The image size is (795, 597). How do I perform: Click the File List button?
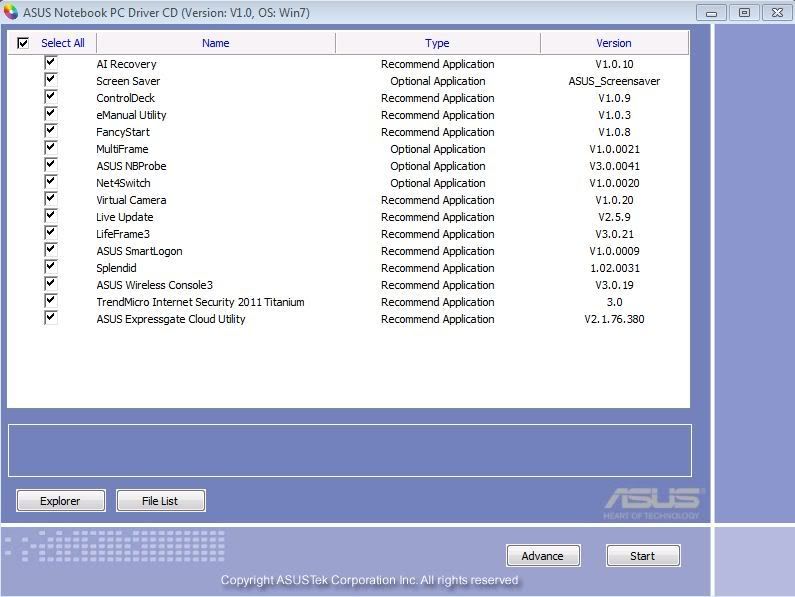click(161, 501)
